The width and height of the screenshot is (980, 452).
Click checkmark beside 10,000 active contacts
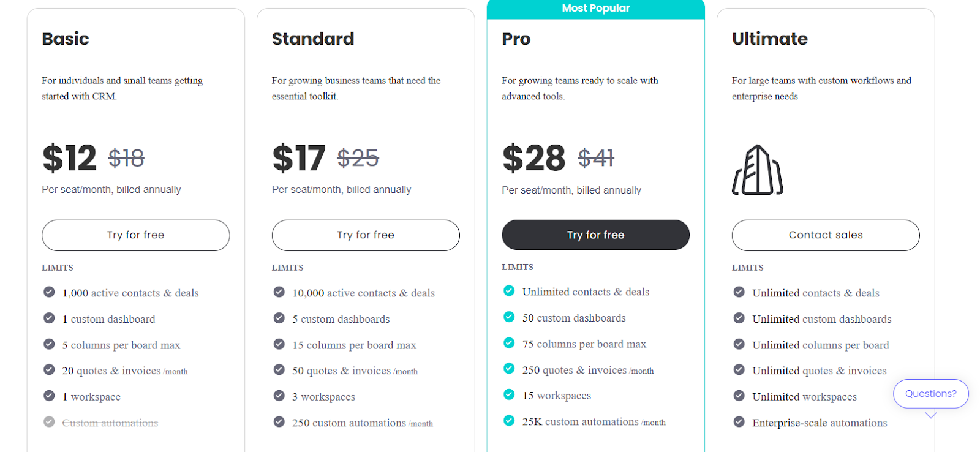[279, 292]
